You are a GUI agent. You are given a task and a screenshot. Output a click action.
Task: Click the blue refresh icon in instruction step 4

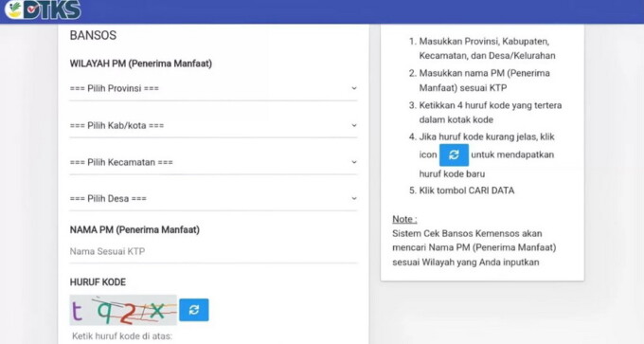coord(454,155)
